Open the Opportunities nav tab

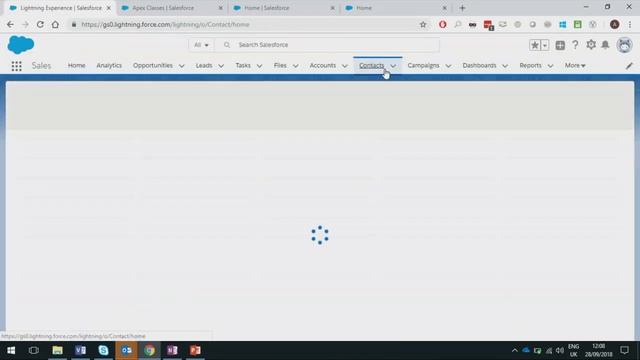[x=153, y=65]
